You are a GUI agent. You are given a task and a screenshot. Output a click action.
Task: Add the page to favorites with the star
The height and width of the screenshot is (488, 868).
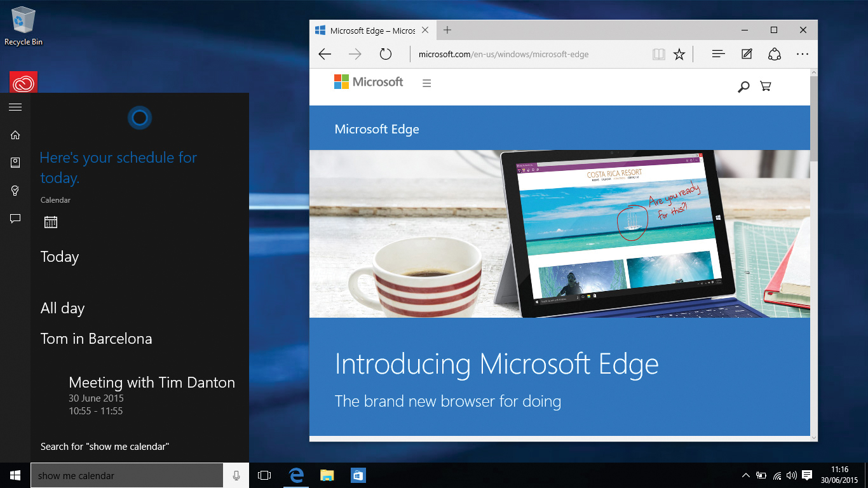pyautogui.click(x=679, y=54)
